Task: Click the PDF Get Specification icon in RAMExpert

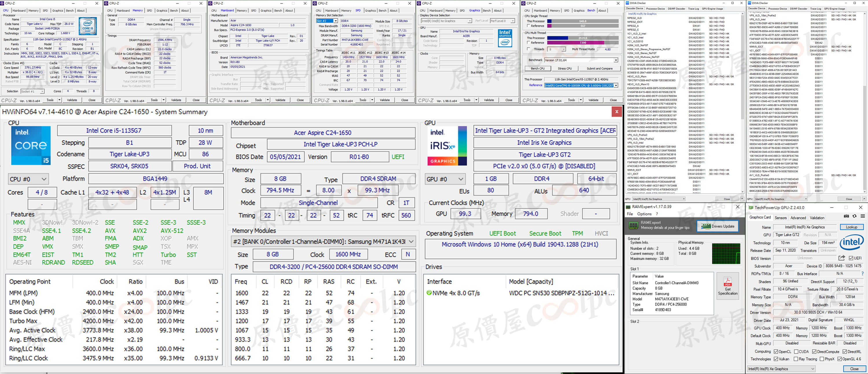Action: pyautogui.click(x=727, y=286)
